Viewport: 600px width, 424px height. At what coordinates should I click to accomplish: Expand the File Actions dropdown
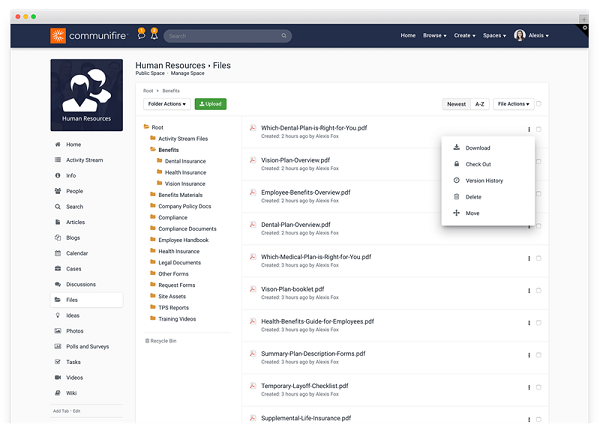coord(513,104)
